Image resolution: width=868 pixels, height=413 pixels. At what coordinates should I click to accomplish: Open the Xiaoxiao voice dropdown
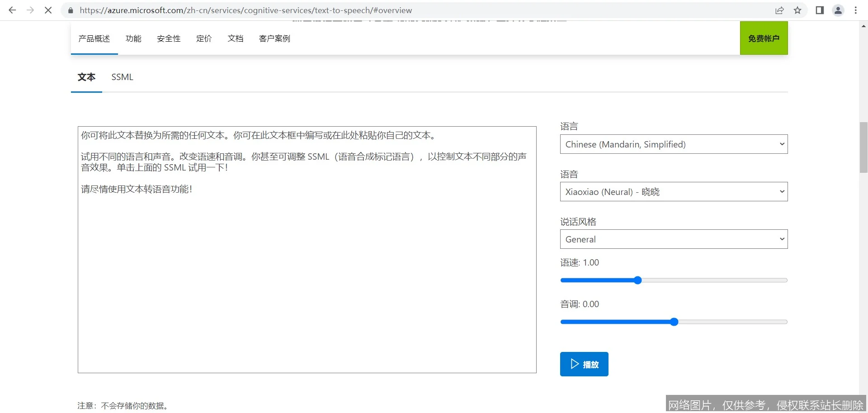coord(673,191)
